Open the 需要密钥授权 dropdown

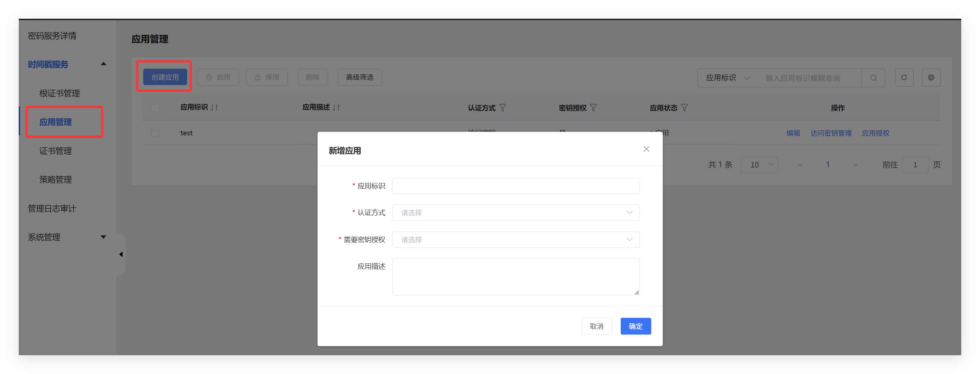pyautogui.click(x=515, y=240)
